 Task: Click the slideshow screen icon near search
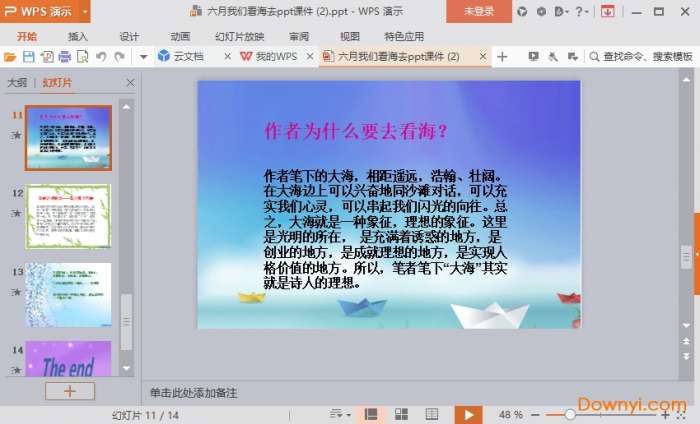[x=533, y=57]
